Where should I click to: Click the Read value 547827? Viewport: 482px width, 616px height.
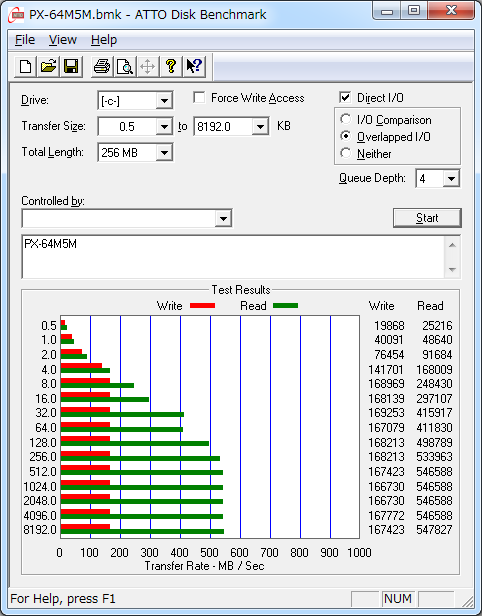(x=434, y=530)
